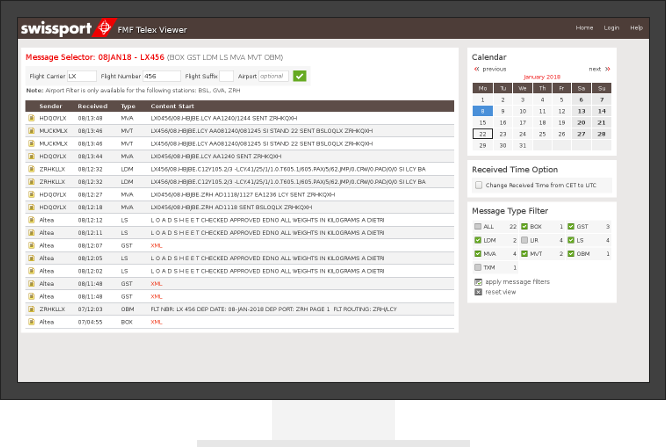The height and width of the screenshot is (447, 666).
Task: Open the Home menu item
Action: pos(584,28)
